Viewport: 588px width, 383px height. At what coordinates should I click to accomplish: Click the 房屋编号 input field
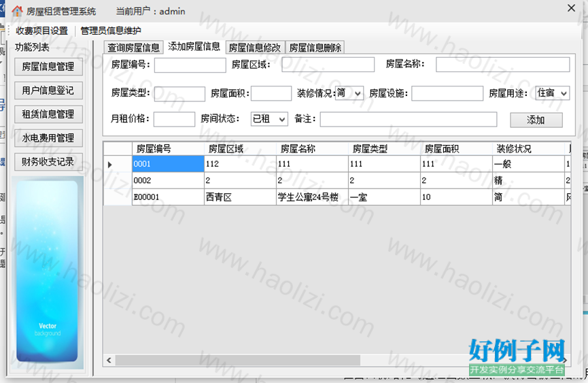[190, 65]
